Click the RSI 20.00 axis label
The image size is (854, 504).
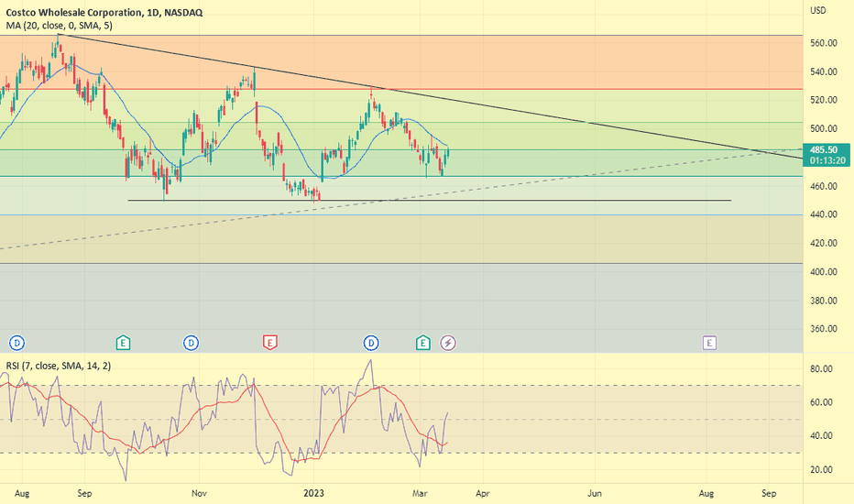(821, 469)
